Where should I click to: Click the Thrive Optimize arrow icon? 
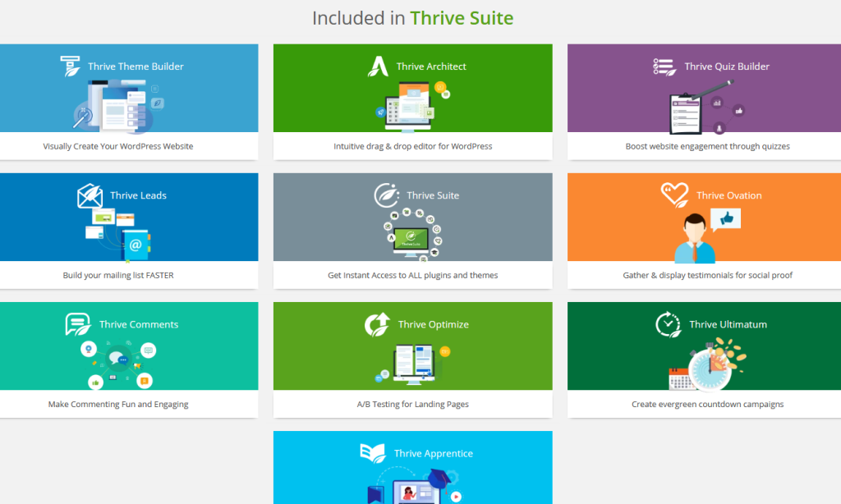pos(378,324)
